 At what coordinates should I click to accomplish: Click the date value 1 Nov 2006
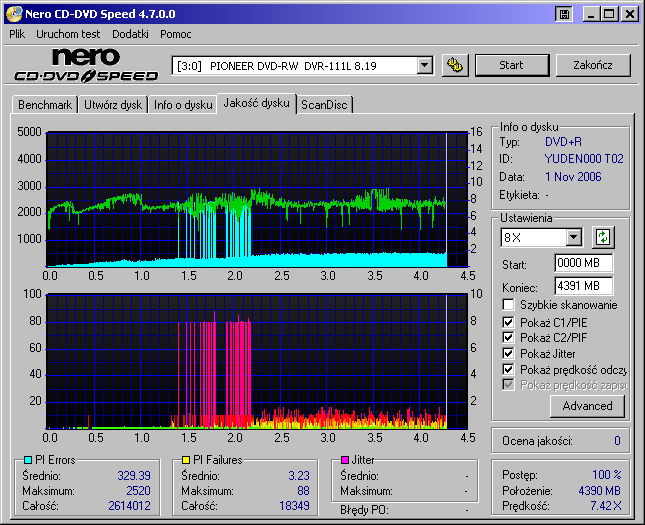(x=573, y=177)
